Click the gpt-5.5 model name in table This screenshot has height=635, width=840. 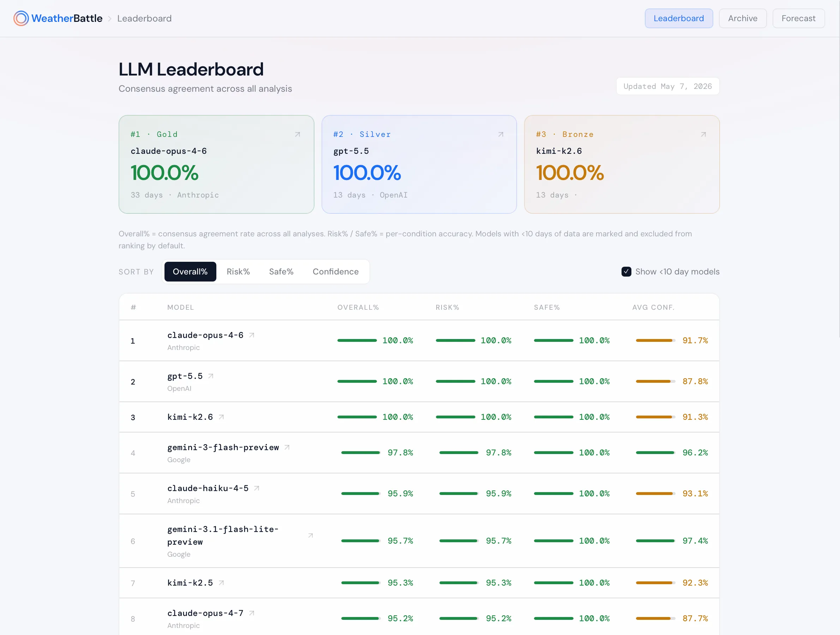click(185, 376)
